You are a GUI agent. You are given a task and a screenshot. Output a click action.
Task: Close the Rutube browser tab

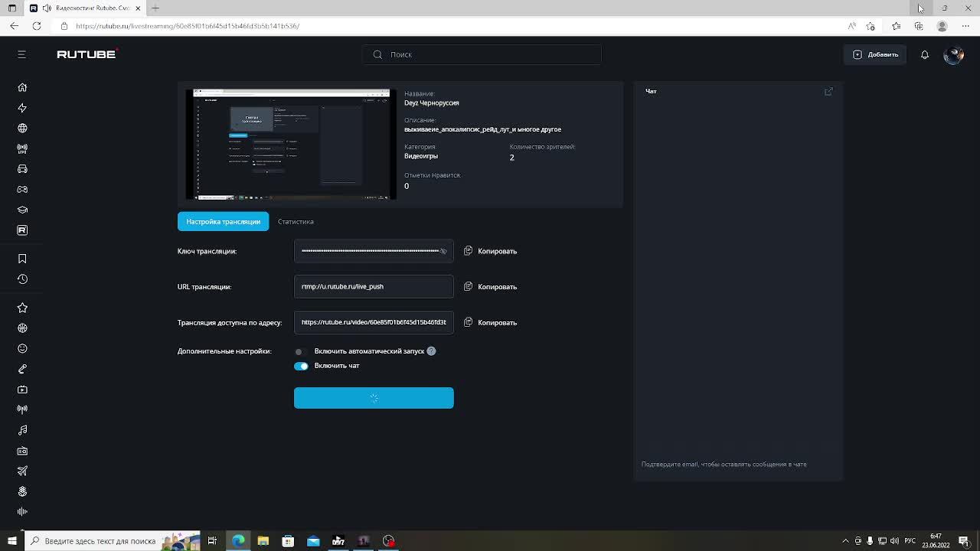(138, 8)
